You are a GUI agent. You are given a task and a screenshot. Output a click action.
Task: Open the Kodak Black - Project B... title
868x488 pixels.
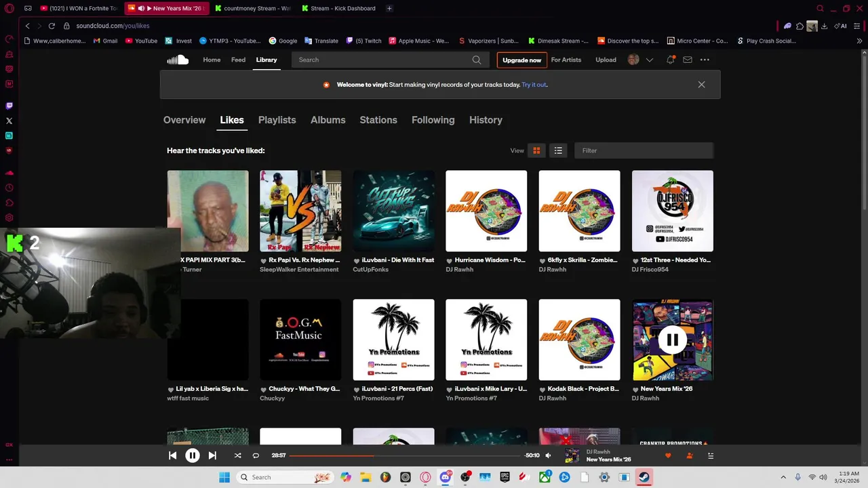pyautogui.click(x=583, y=389)
